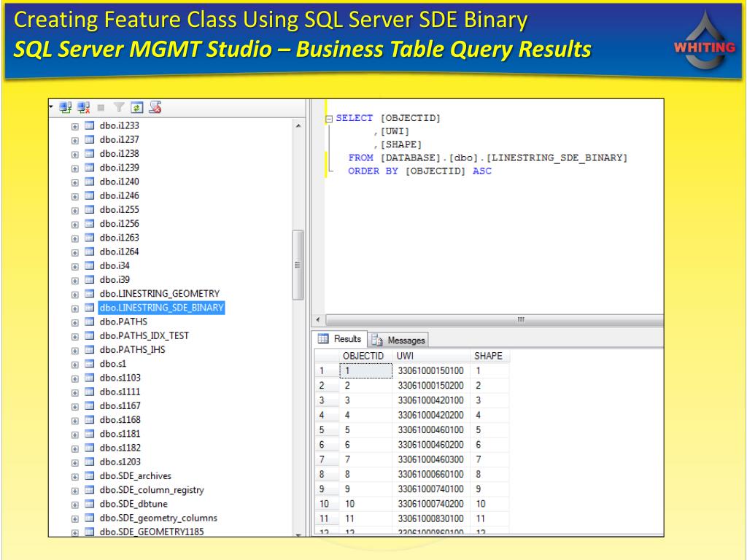Click the query editor scroll left arrow
Screen dimensions: 747x560
(x=318, y=319)
